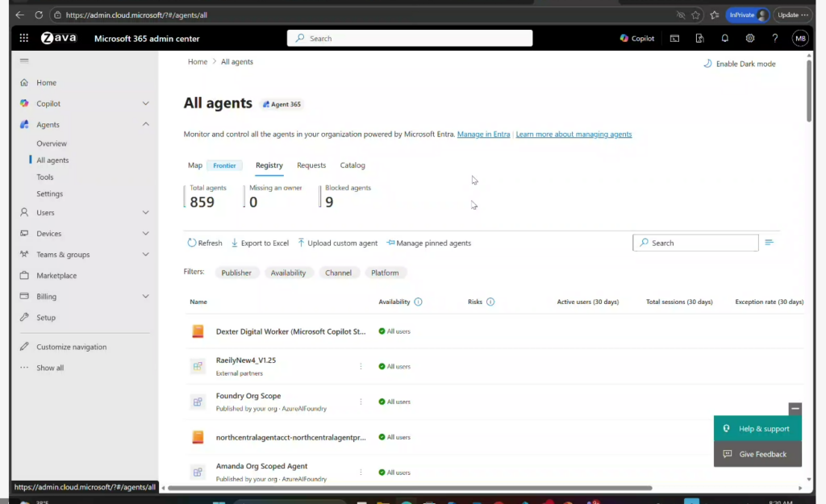
Task: Click more options for Foundry Org Scope
Action: 361,402
